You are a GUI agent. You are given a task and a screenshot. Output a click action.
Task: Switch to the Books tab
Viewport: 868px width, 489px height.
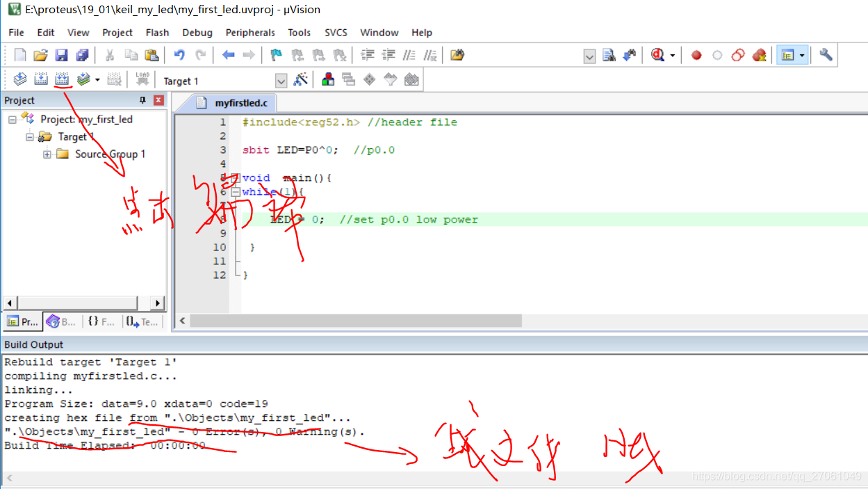[61, 321]
